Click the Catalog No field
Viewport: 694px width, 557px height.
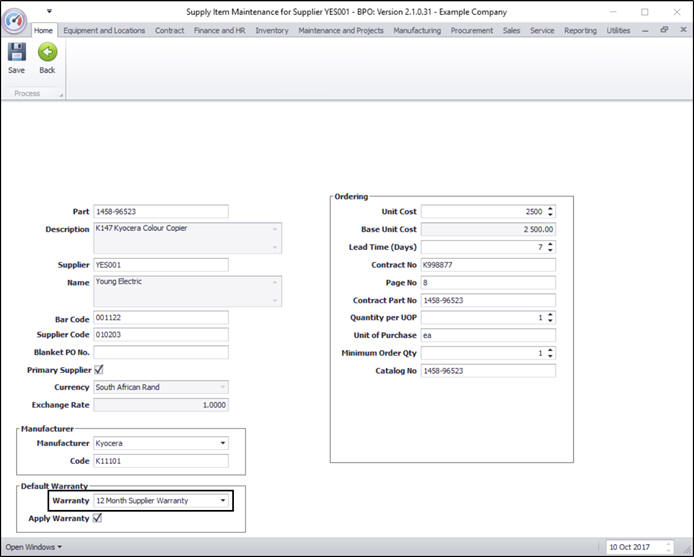pyautogui.click(x=488, y=371)
